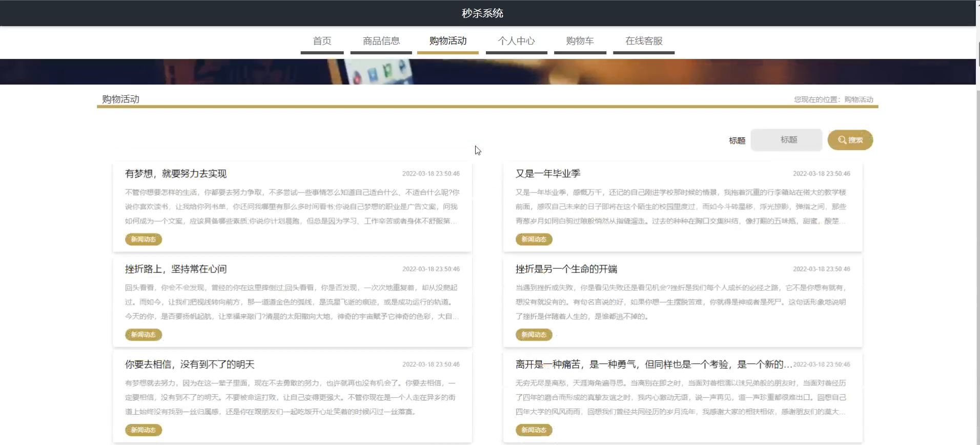
Task: Open article 挫折是另一个生命的开端
Action: [x=566, y=269]
